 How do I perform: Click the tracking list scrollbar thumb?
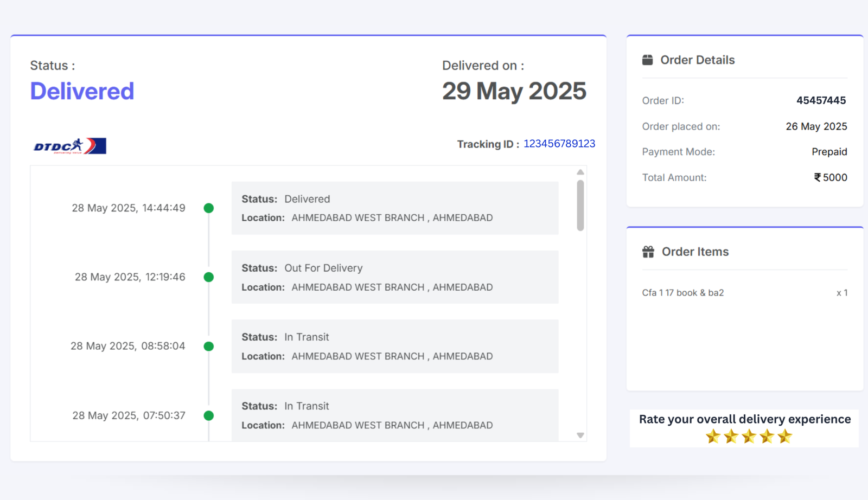click(580, 205)
